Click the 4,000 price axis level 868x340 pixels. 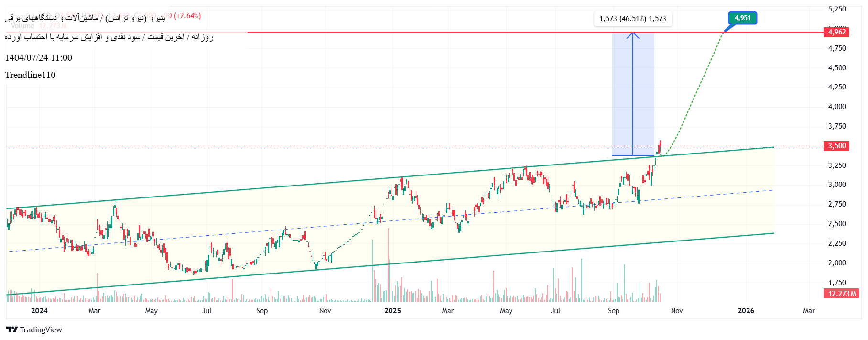(x=836, y=107)
